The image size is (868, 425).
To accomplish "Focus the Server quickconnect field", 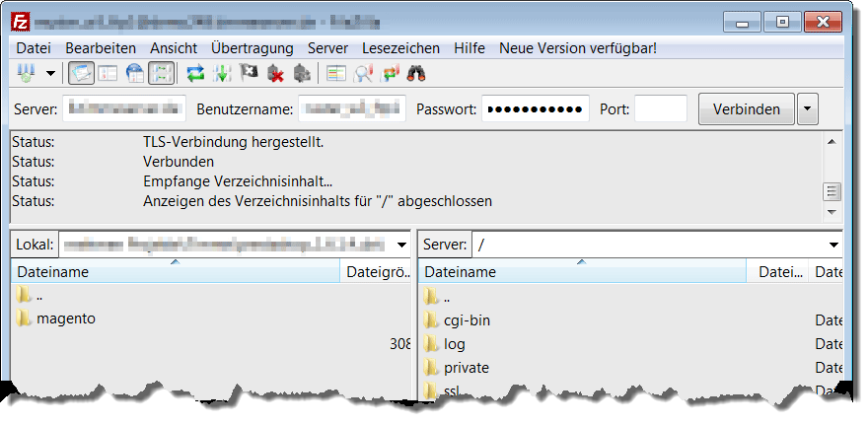I will [x=124, y=108].
